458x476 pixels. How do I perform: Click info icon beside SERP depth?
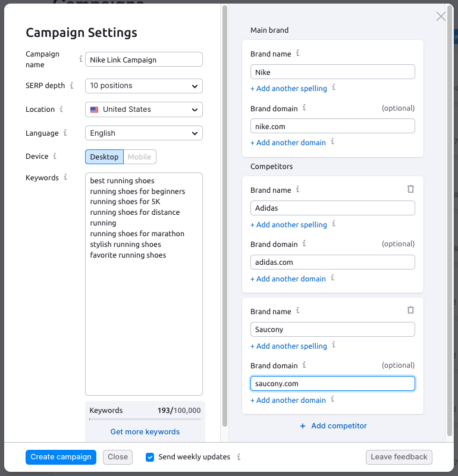(71, 85)
